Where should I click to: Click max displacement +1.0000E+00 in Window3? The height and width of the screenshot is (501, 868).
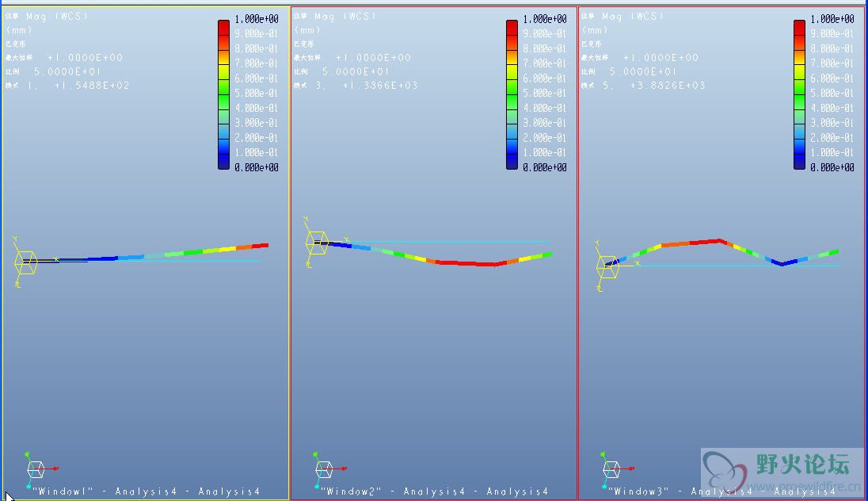[x=661, y=58]
